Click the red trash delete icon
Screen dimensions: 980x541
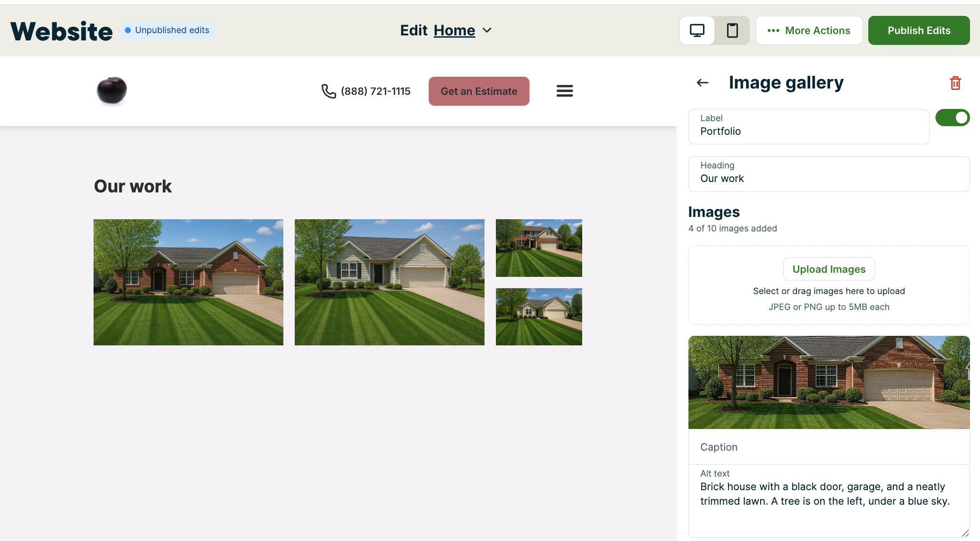pos(955,83)
